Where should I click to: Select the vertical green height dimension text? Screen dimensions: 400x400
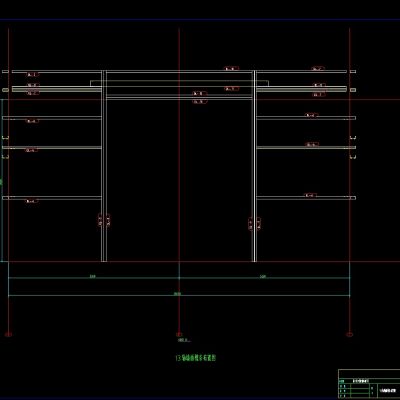tap(1, 182)
